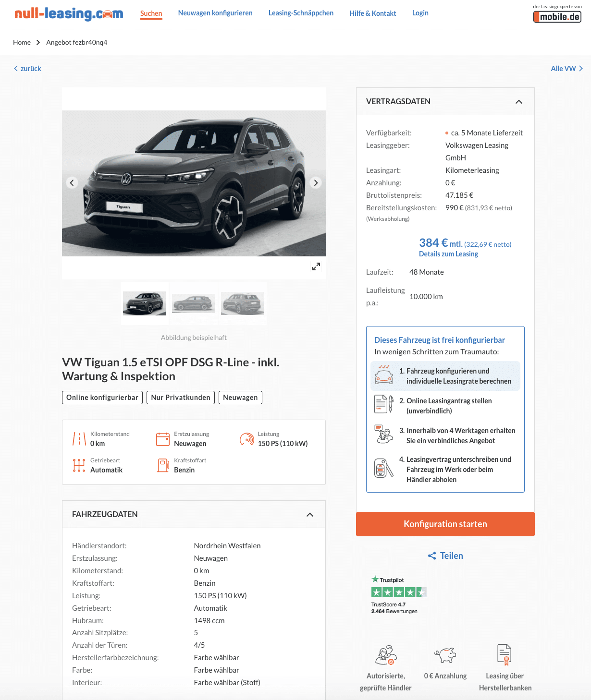Select the rear-view car thumbnail
Image resolution: width=591 pixels, height=700 pixels.
click(x=243, y=303)
